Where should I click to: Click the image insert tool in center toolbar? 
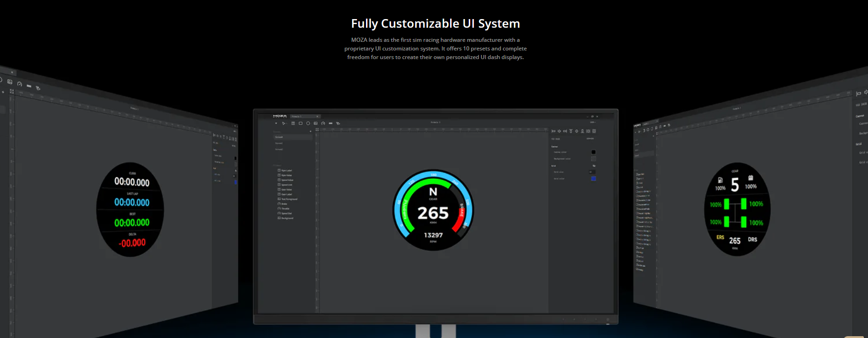click(316, 123)
